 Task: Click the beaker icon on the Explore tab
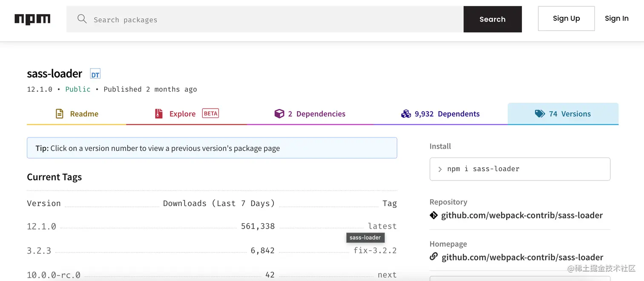coord(159,114)
